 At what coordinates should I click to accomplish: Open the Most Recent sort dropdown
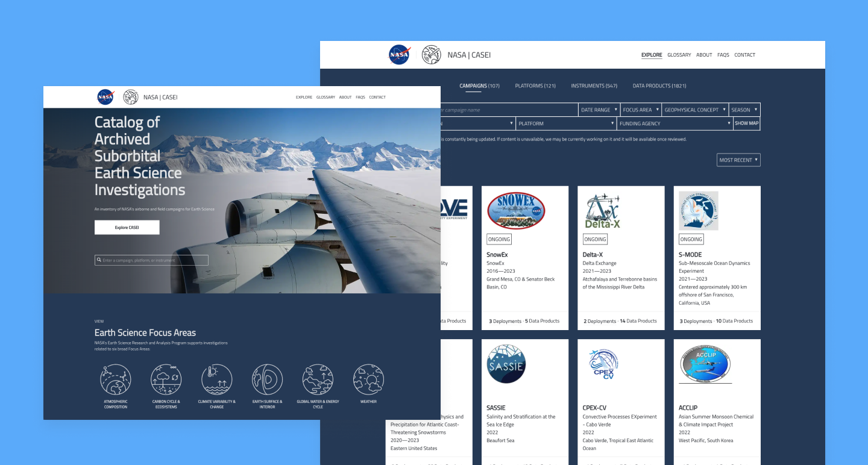click(738, 160)
